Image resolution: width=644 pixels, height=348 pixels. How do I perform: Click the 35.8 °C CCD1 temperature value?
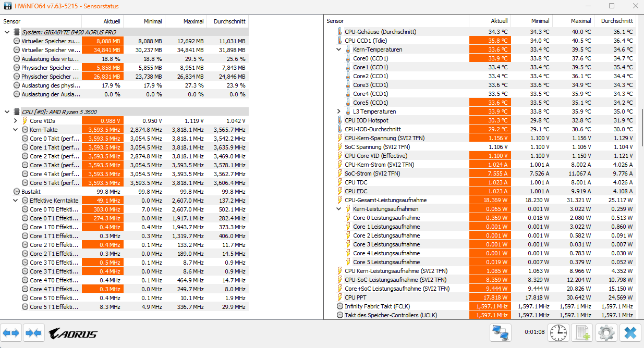[x=490, y=41]
